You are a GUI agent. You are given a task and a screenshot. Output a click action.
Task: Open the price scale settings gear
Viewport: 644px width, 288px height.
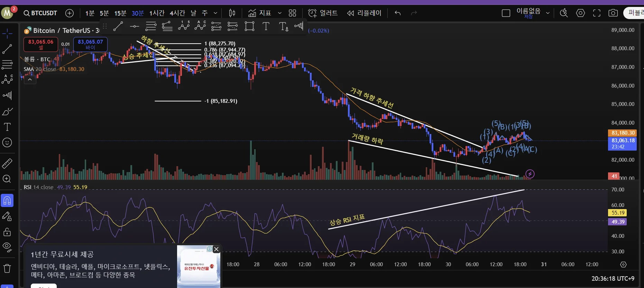click(623, 264)
